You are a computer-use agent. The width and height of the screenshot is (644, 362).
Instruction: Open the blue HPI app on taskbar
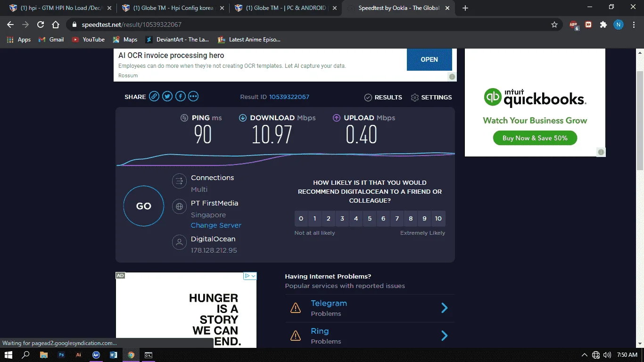pos(96,355)
